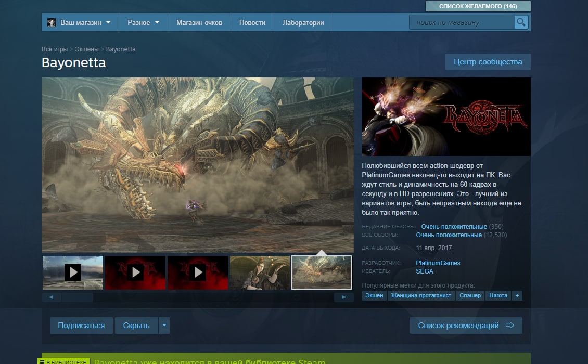
Task: Click the left arrow of thumbnail strip
Action: 51,297
